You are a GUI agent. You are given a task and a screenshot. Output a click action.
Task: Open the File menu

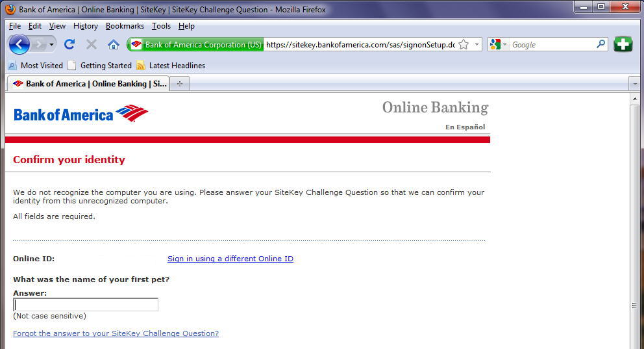[x=15, y=26]
